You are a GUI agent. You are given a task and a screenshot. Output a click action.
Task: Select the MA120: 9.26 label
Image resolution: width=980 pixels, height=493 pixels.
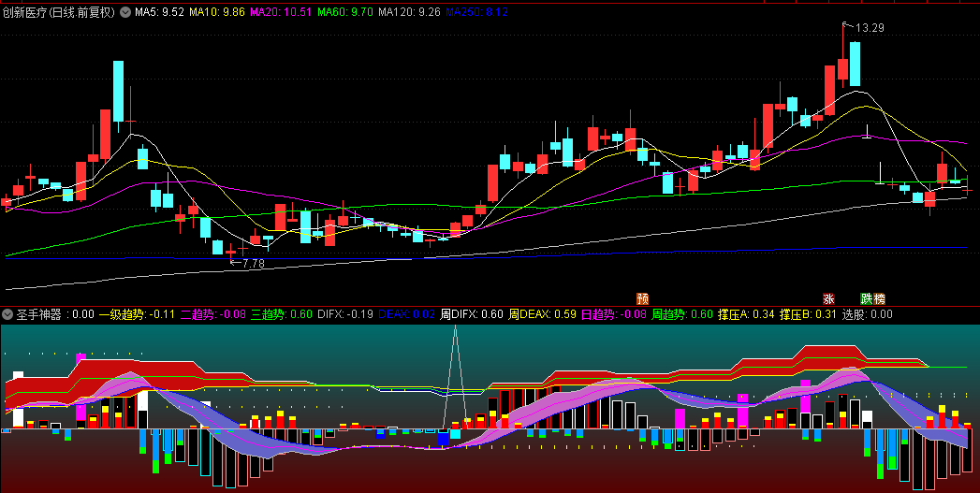pyautogui.click(x=409, y=12)
